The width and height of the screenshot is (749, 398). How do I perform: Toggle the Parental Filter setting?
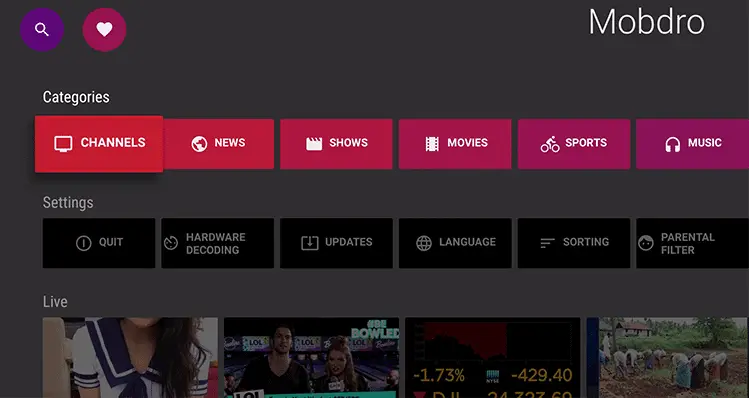click(x=692, y=243)
